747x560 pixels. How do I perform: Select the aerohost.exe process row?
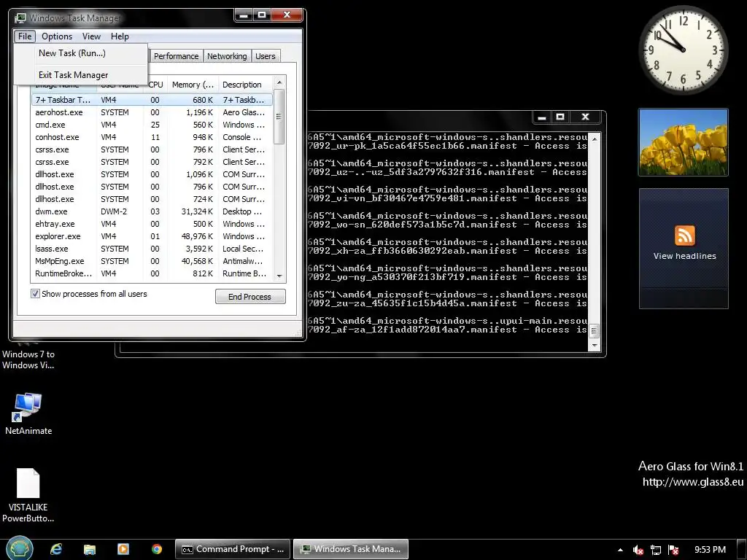152,112
